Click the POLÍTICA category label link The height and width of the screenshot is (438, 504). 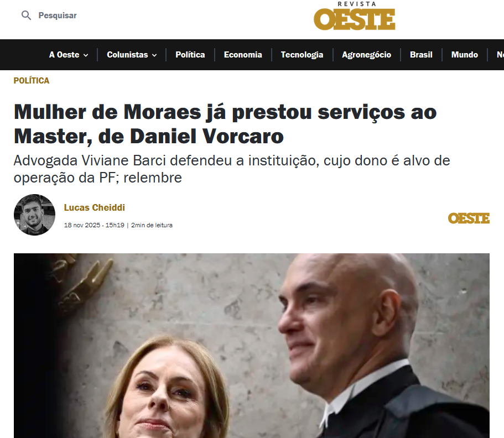pos(32,80)
